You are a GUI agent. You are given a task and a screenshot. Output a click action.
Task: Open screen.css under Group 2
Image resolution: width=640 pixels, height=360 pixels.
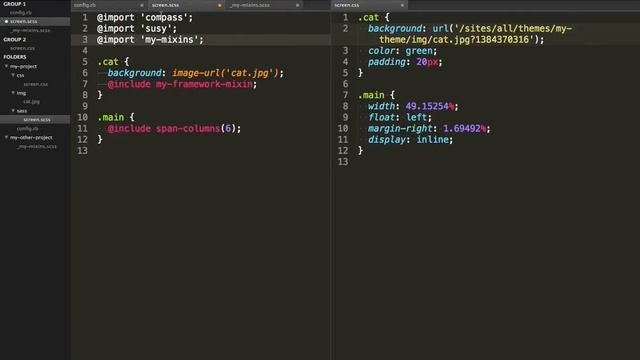22,48
